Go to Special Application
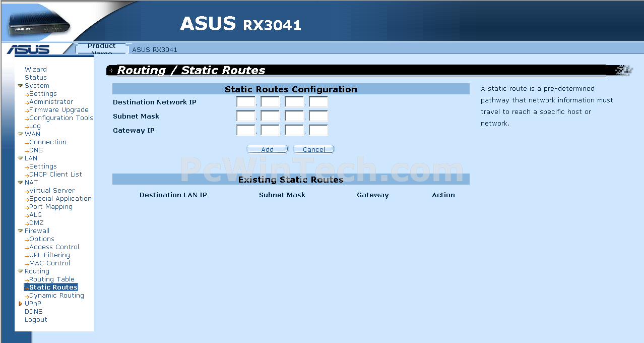644x343 pixels. (x=60, y=199)
